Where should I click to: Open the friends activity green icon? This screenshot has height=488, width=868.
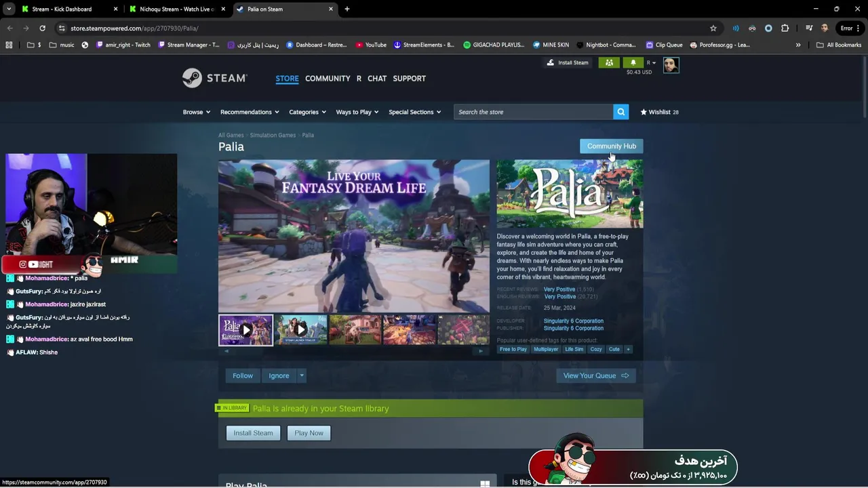click(609, 62)
